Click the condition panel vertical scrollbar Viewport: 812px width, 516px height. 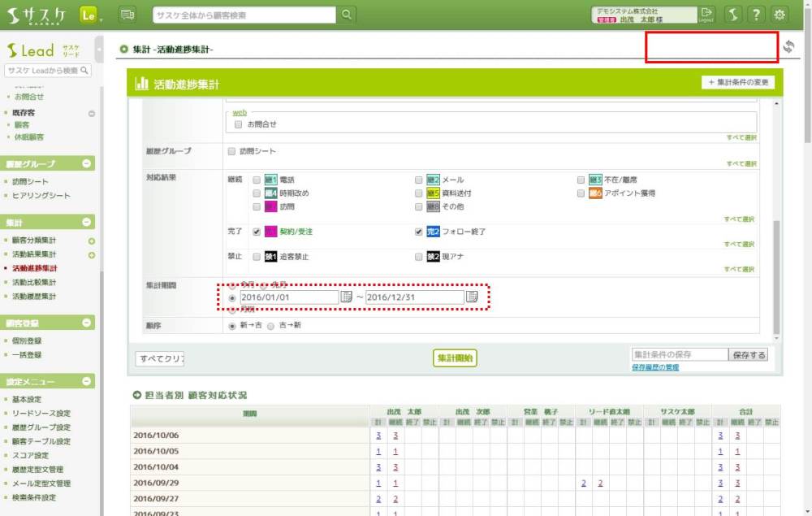pos(776,276)
